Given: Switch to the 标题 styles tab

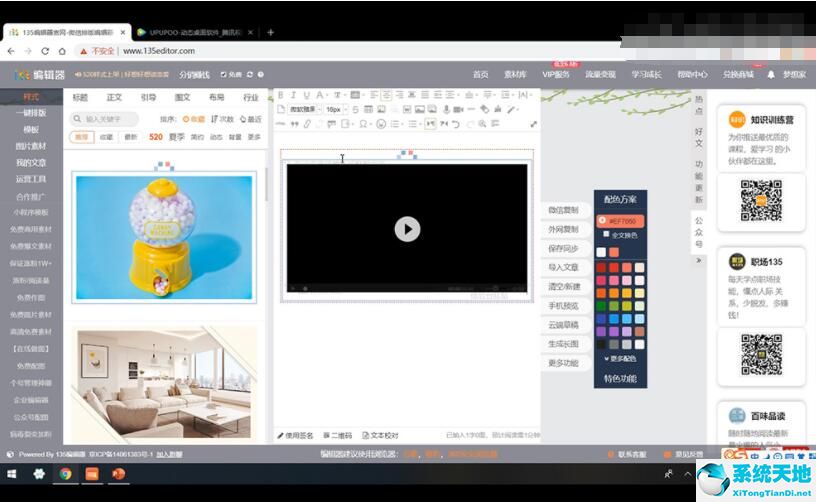Looking at the screenshot, I should (x=80, y=98).
